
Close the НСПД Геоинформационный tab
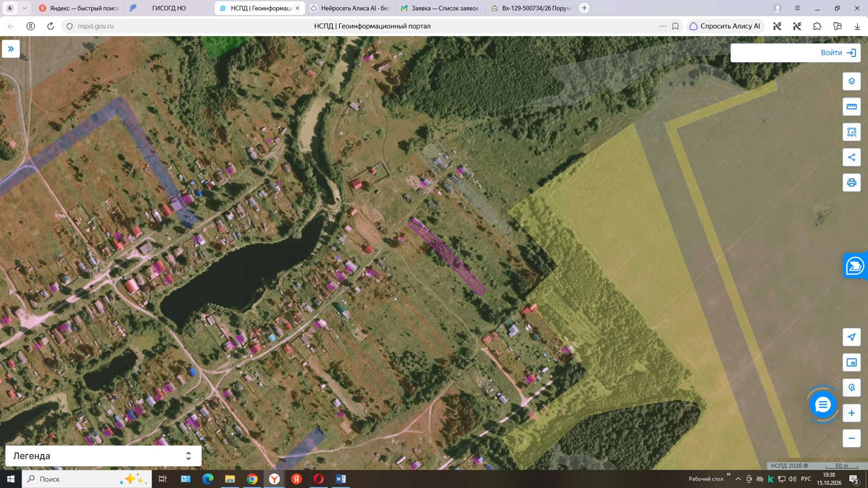tap(297, 8)
